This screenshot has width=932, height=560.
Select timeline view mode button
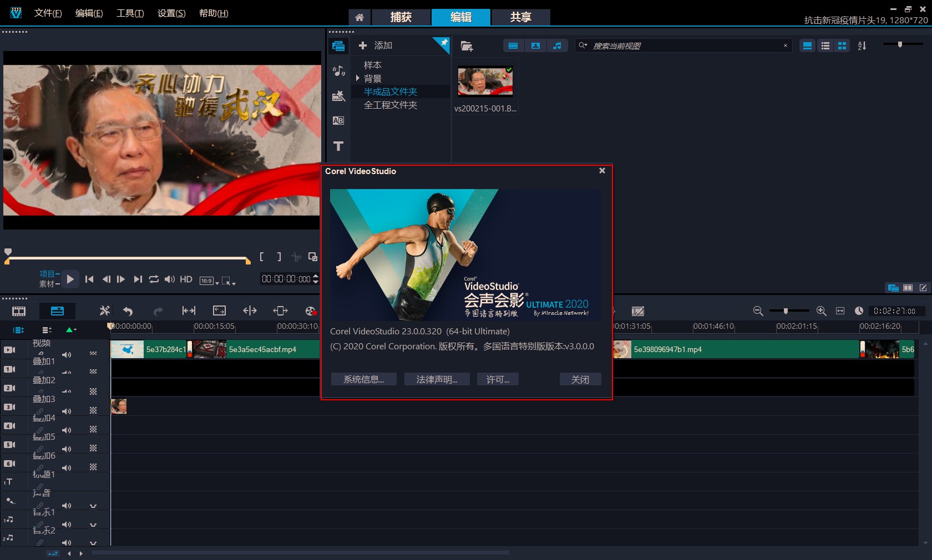pos(57,311)
